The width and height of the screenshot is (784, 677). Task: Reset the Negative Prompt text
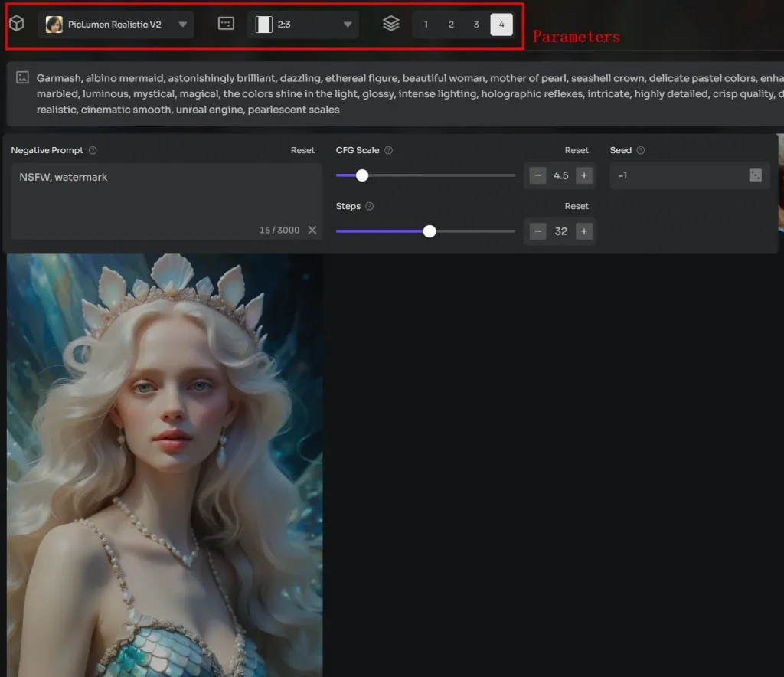[302, 151]
